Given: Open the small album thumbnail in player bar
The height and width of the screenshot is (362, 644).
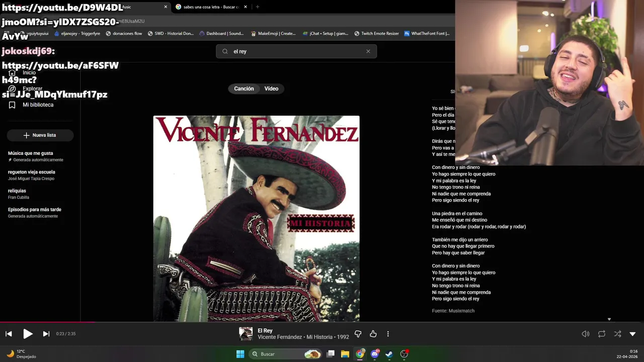Looking at the screenshot, I should (x=246, y=334).
